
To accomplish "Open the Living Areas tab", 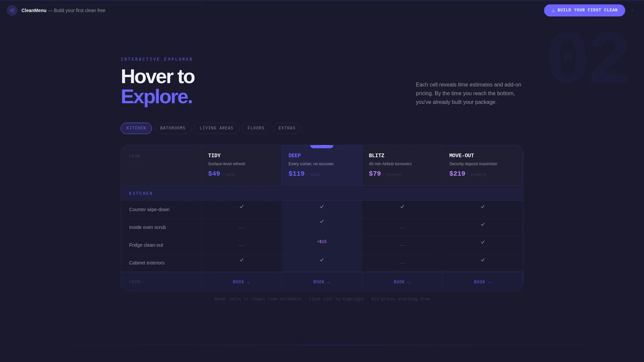I will click(x=216, y=128).
